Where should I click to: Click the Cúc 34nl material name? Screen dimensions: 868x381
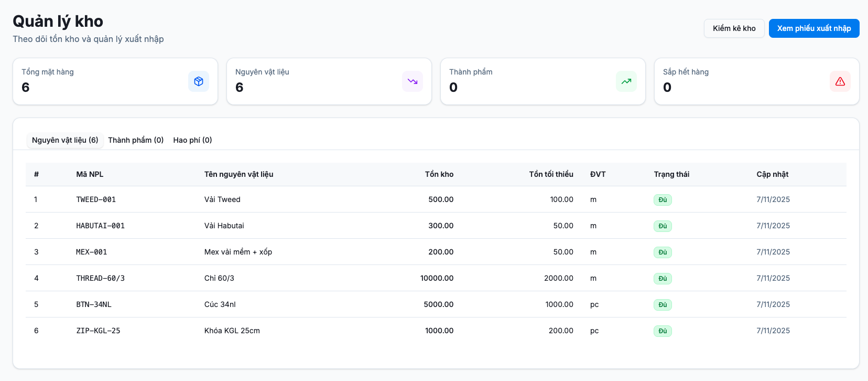tap(220, 304)
